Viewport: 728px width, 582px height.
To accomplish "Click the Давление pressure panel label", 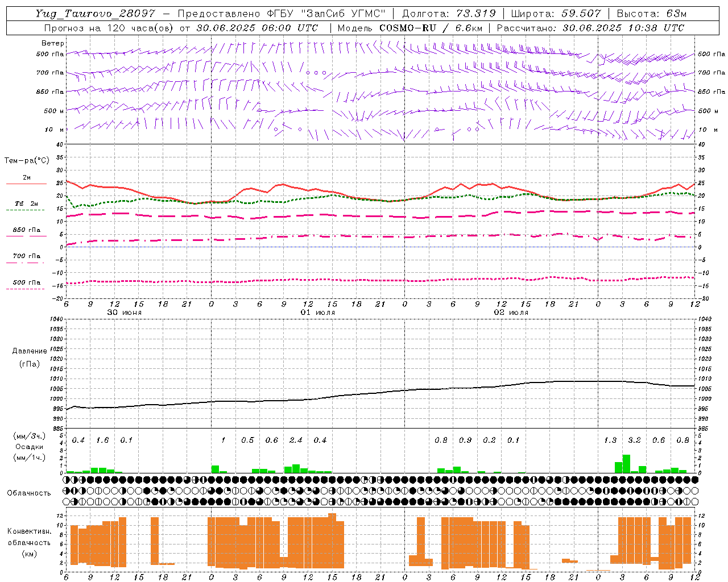I will pos(30,351).
